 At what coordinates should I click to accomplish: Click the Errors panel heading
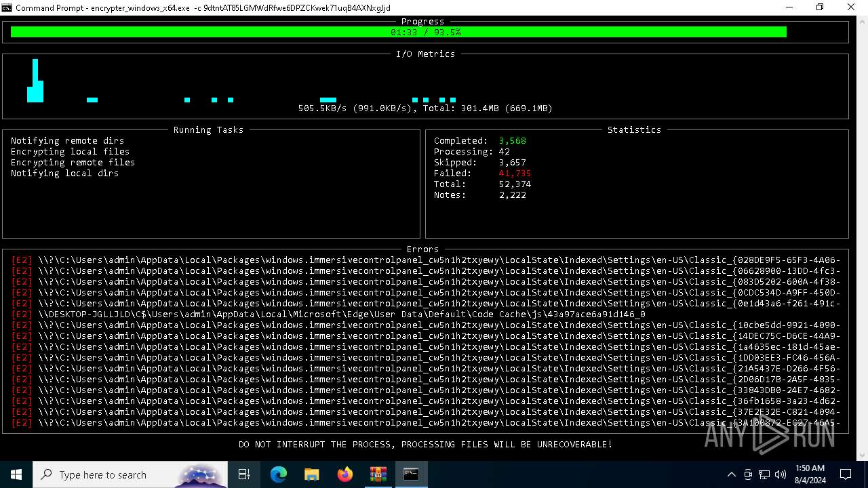point(422,249)
